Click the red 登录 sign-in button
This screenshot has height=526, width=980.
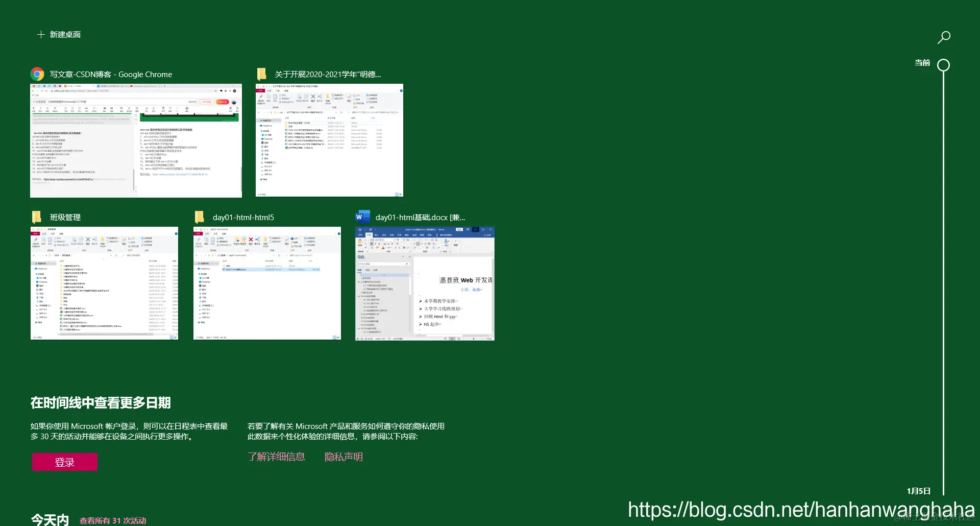click(65, 462)
